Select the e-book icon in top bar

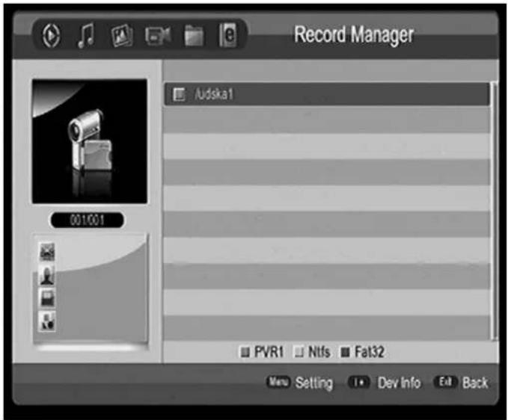point(227,35)
